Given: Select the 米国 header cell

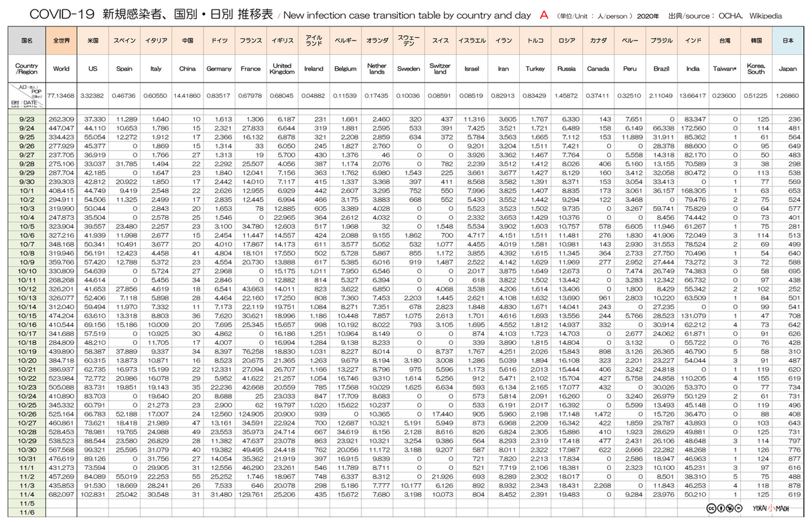Looking at the screenshot, I should (x=93, y=41).
